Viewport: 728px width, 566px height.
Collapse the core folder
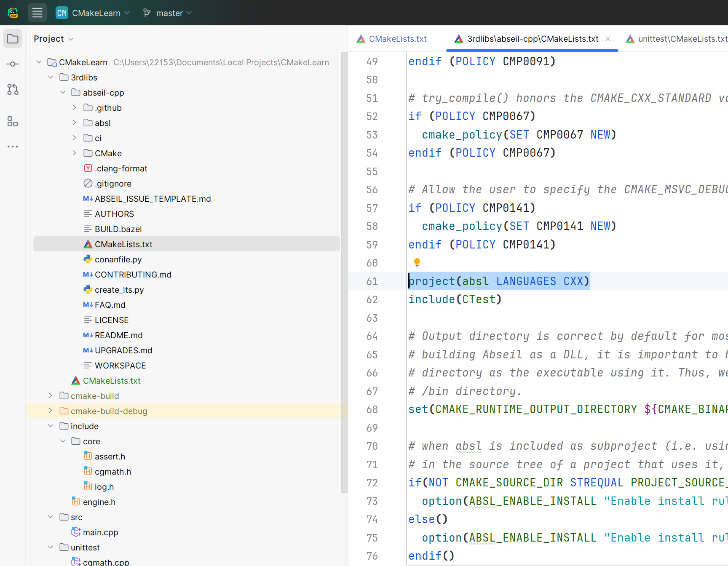[63, 441]
